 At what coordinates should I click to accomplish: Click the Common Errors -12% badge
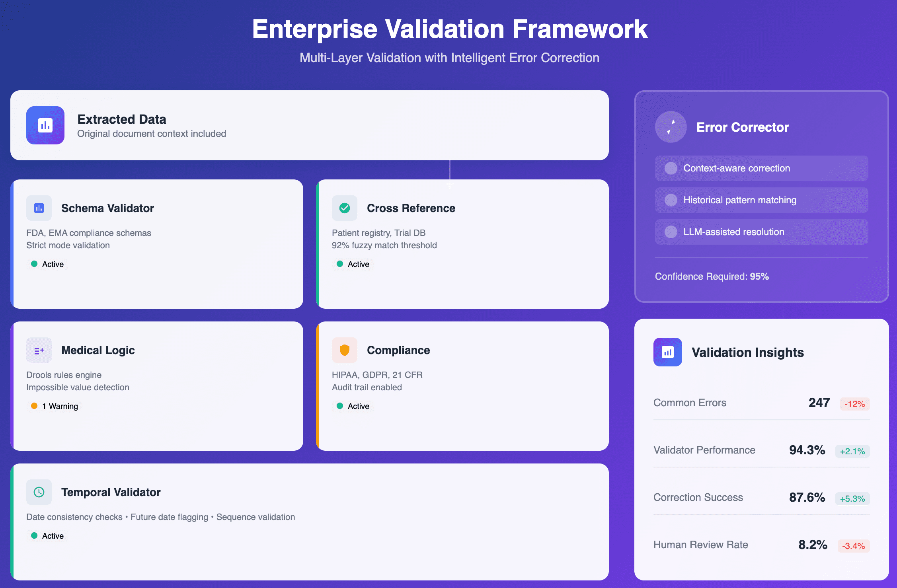[854, 404]
